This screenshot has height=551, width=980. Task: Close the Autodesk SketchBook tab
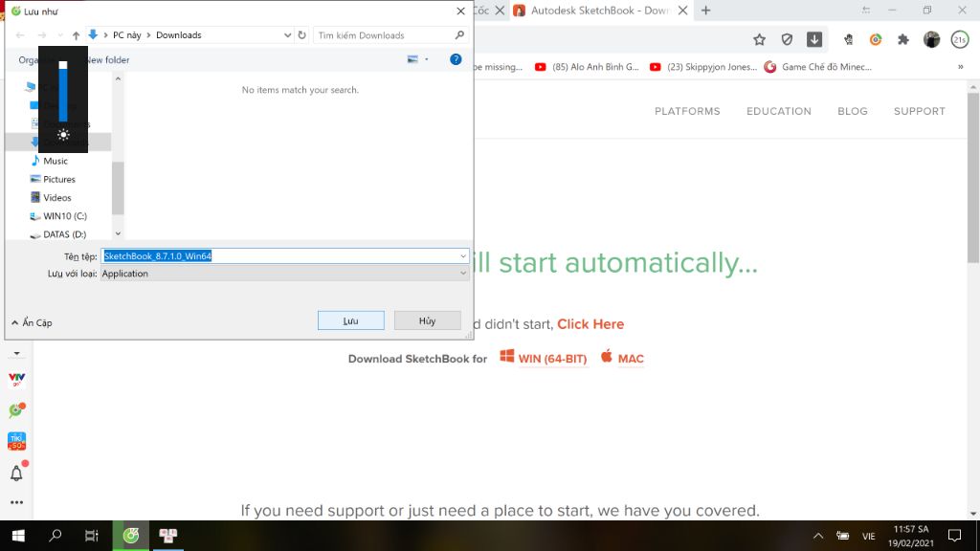point(683,11)
